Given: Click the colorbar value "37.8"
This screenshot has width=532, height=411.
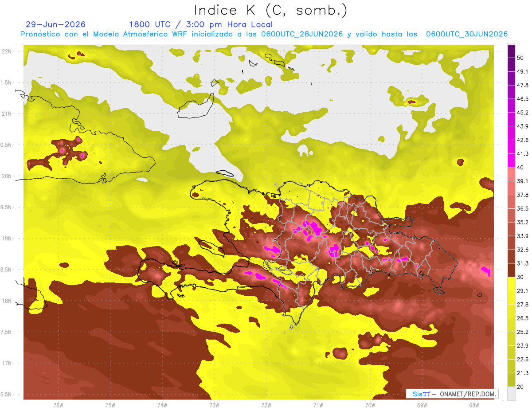Looking at the screenshot, I should pyautogui.click(x=523, y=195).
